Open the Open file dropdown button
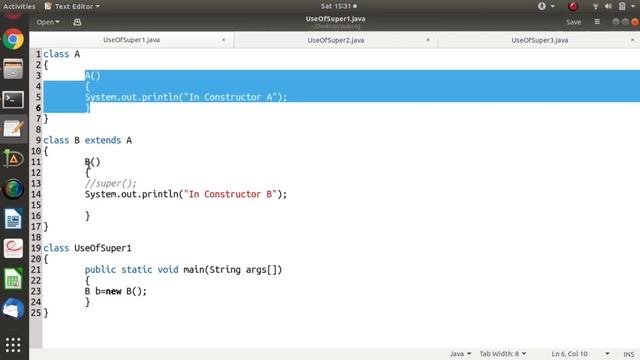The image size is (640, 360). (x=48, y=22)
